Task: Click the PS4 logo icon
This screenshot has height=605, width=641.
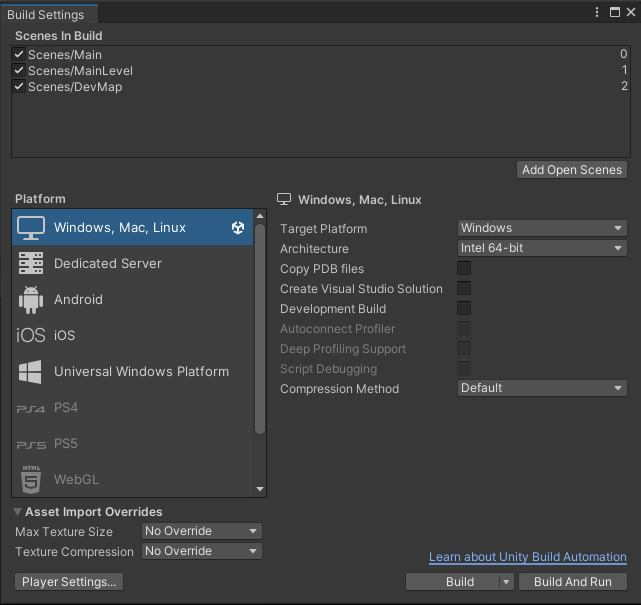Action: coord(31,409)
